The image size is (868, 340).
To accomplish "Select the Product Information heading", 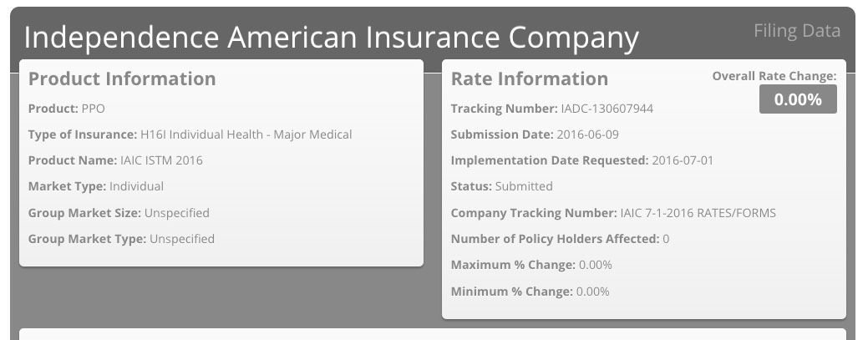I will [x=122, y=79].
